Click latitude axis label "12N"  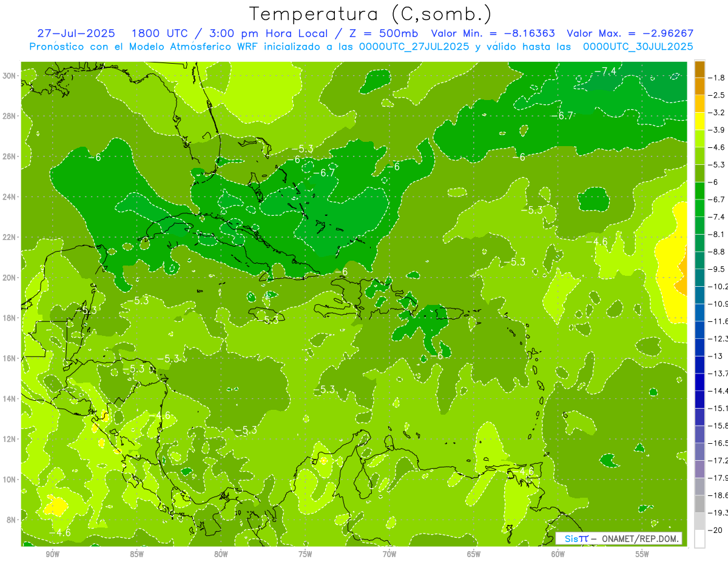click(x=10, y=439)
